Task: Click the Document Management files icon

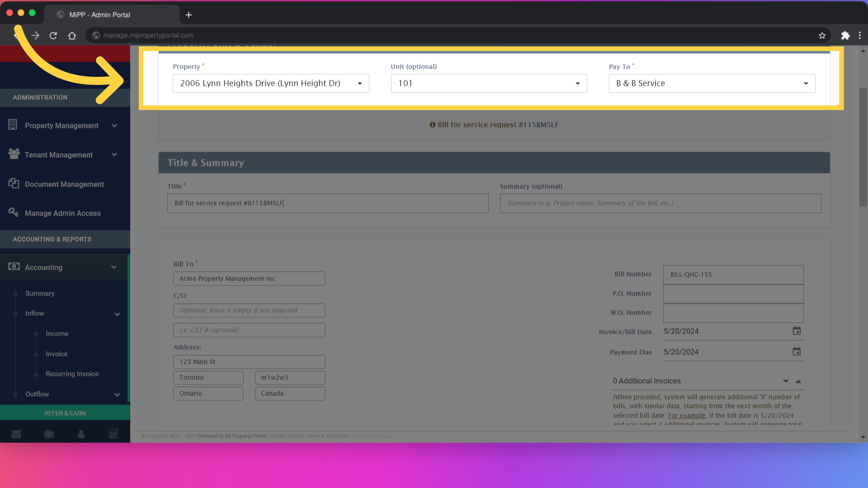Action: [x=14, y=183]
